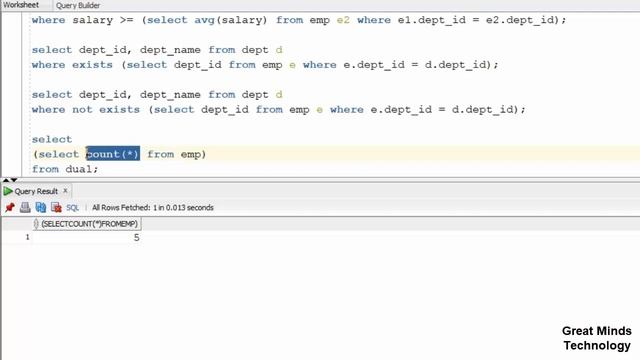Click the print results icon

point(25,207)
